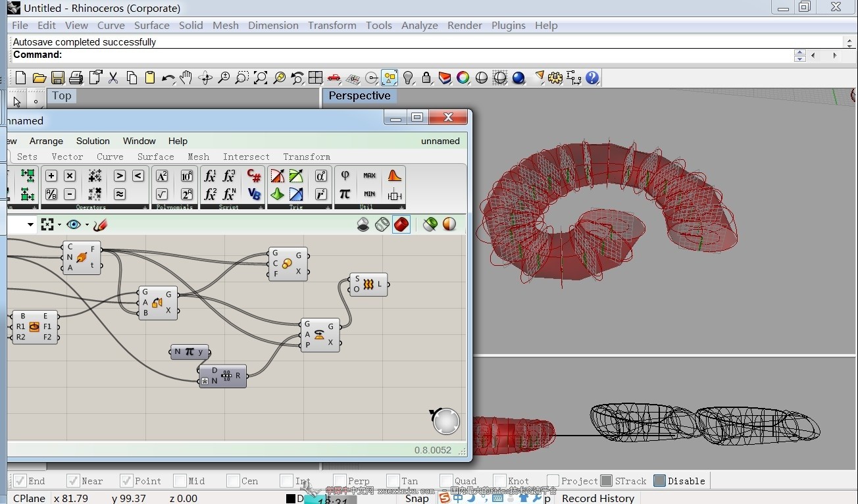Screen dimensions: 858x504
Task: Enable the Knot osnap checkbox
Action: coord(500,481)
